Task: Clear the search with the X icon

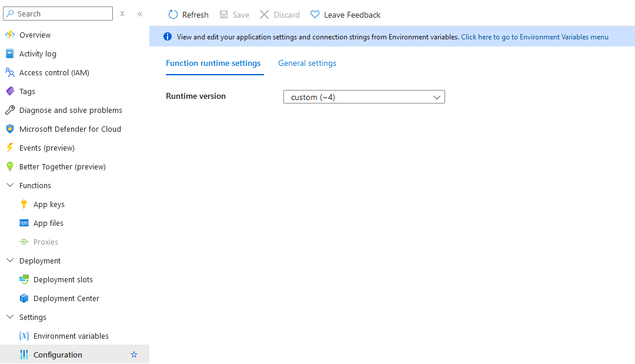Action: click(x=122, y=14)
